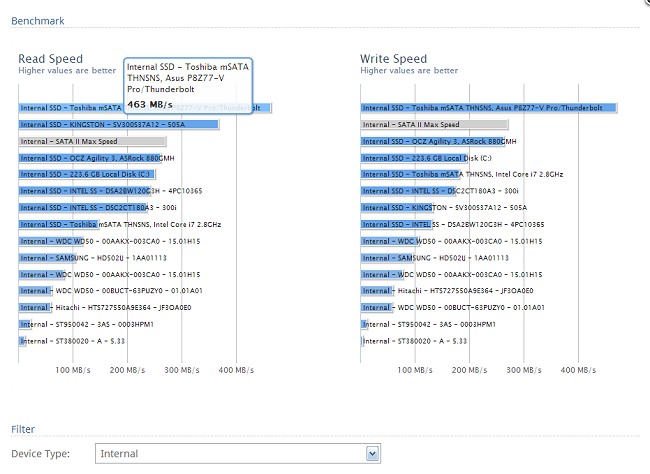This screenshot has height=474, width=650.
Task: Click Hitachi HTS727550A9E364 row in Write Speed
Action: 447,291
